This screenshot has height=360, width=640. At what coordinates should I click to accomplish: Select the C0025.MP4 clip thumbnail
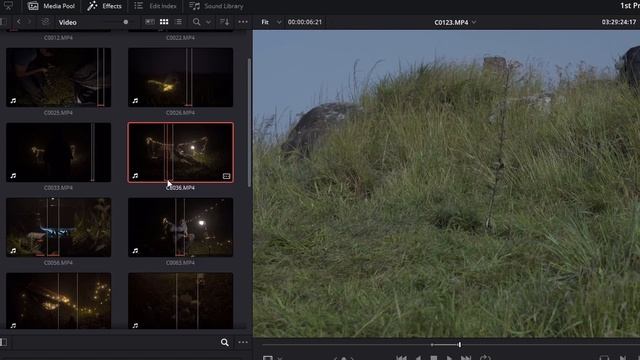click(58, 77)
